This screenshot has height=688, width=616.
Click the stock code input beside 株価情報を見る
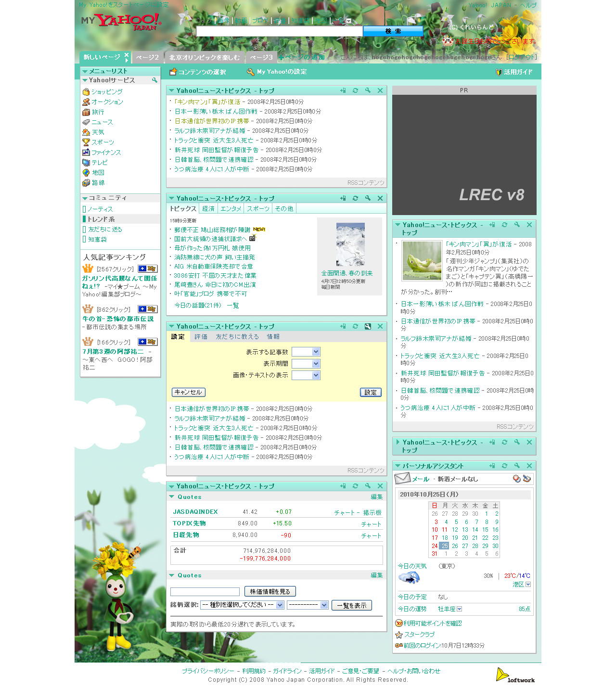pos(205,592)
